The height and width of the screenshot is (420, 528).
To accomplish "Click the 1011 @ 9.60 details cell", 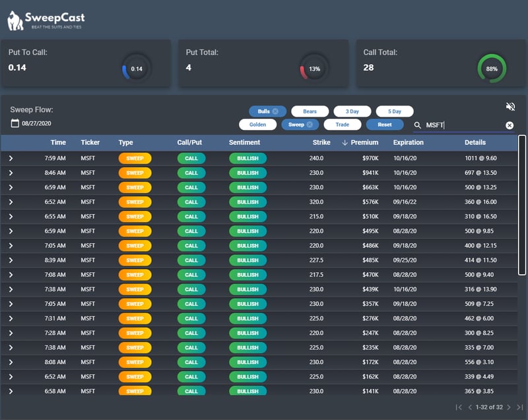I will click(481, 158).
